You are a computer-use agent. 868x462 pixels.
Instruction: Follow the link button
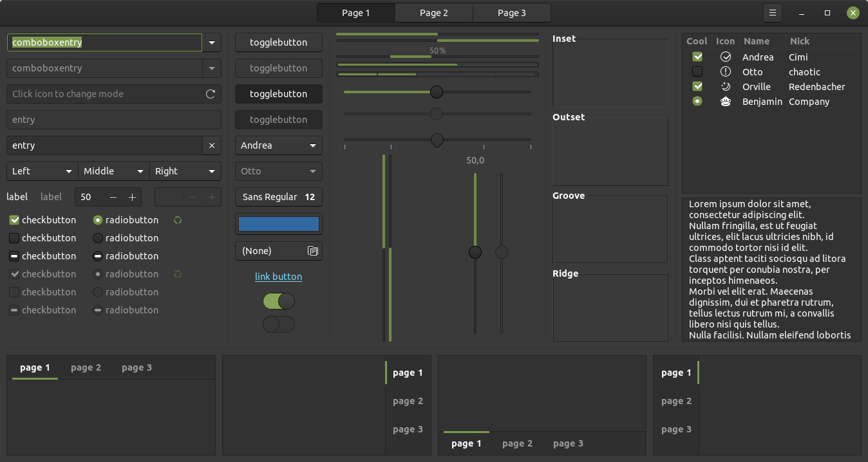pos(279,277)
